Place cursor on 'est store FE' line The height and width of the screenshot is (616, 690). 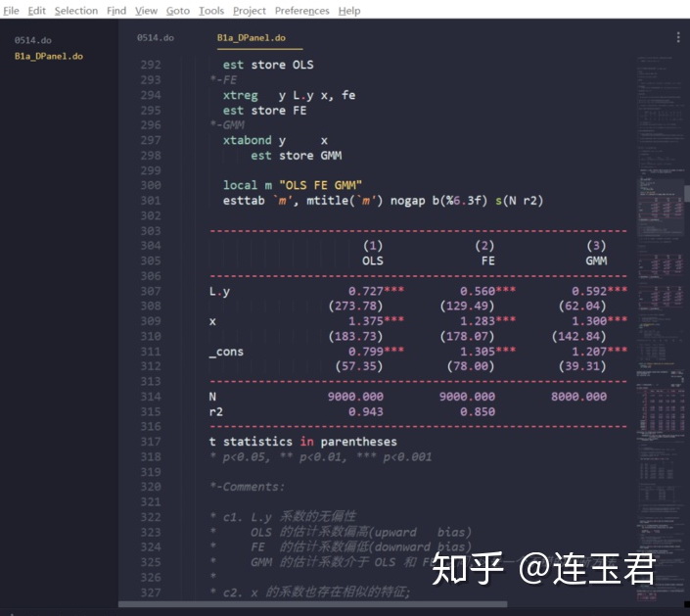264,110
